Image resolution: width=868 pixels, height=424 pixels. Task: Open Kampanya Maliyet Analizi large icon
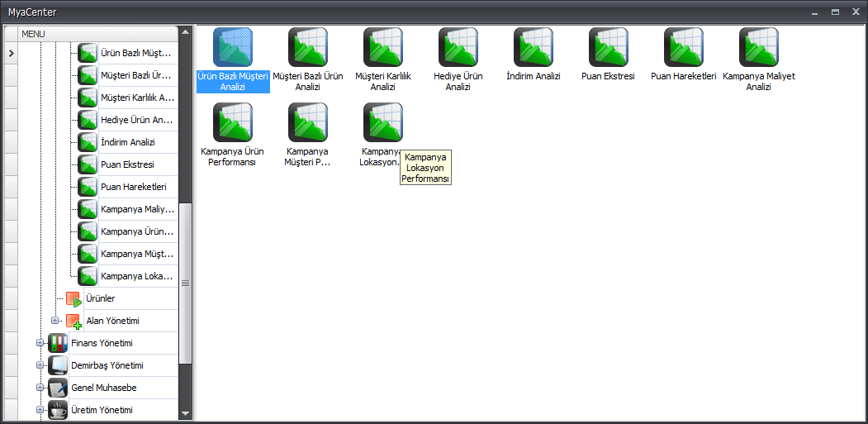tap(759, 47)
